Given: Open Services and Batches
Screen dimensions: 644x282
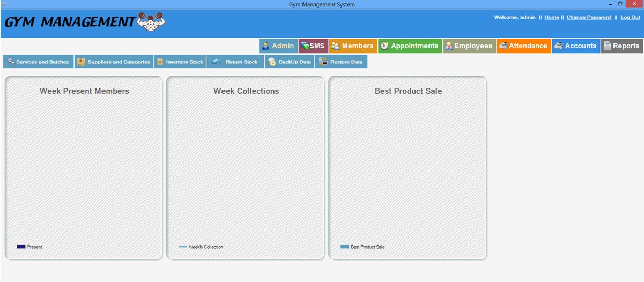Looking at the screenshot, I should (39, 62).
